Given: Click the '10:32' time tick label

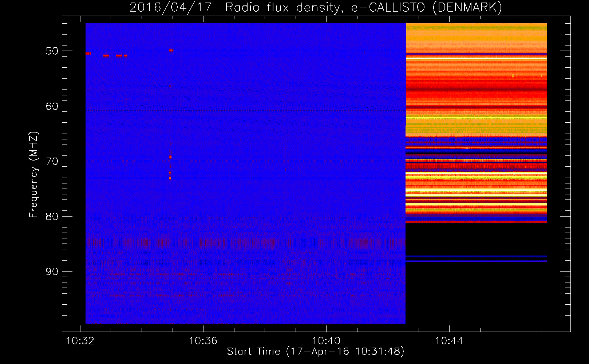Looking at the screenshot, I should 80,341.
